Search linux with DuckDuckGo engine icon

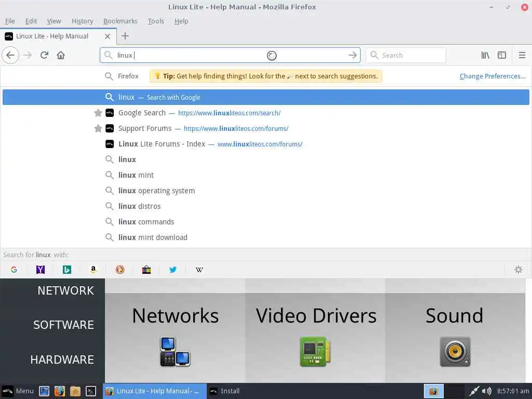point(120,270)
